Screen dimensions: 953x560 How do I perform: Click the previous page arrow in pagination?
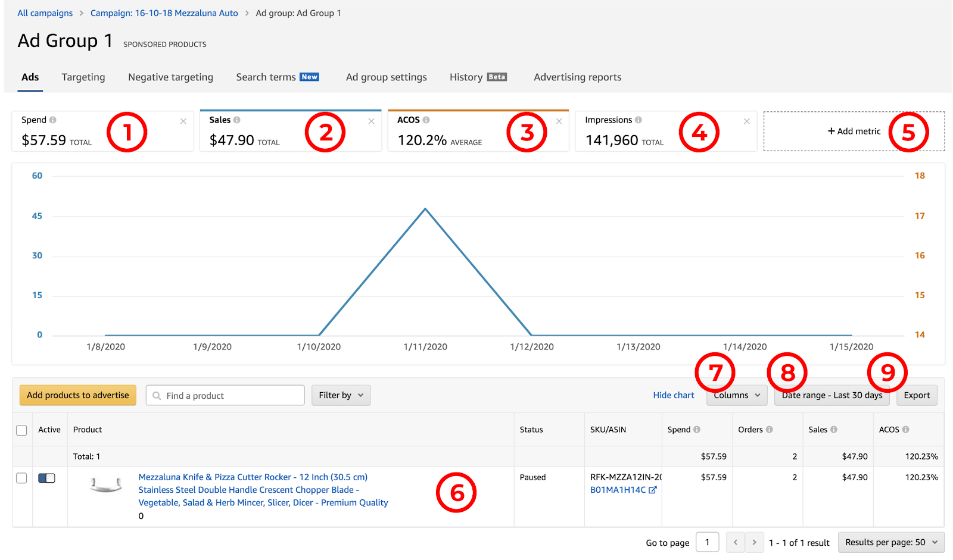(x=736, y=542)
